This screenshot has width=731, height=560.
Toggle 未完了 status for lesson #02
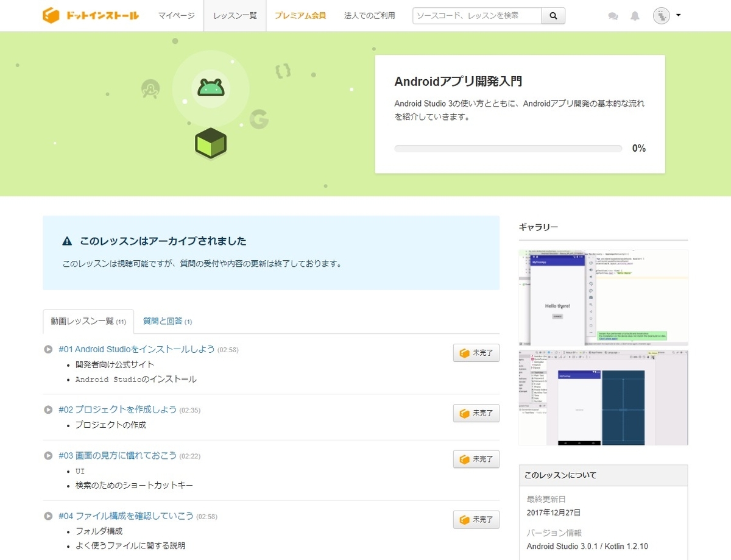pos(476,413)
